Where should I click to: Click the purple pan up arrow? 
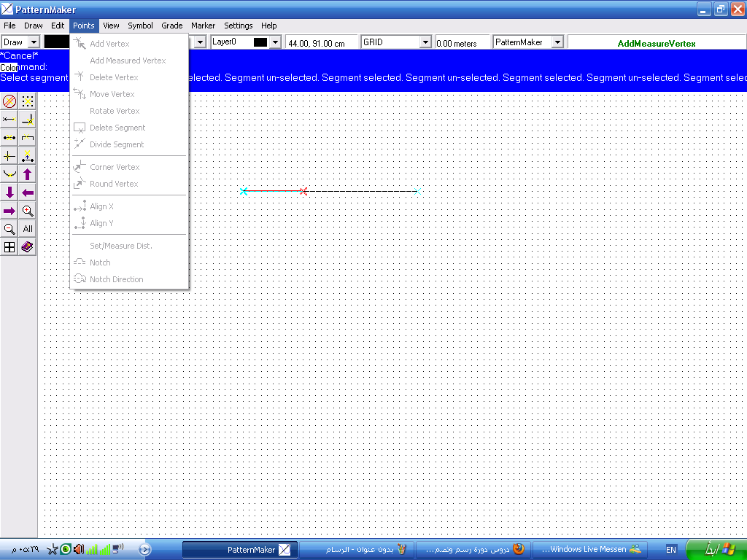28,174
